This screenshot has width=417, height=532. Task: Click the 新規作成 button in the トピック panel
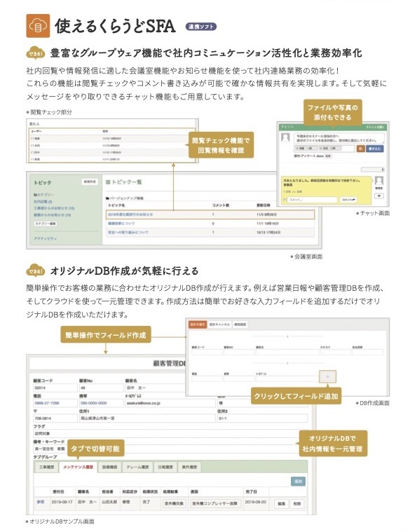[x=90, y=182]
